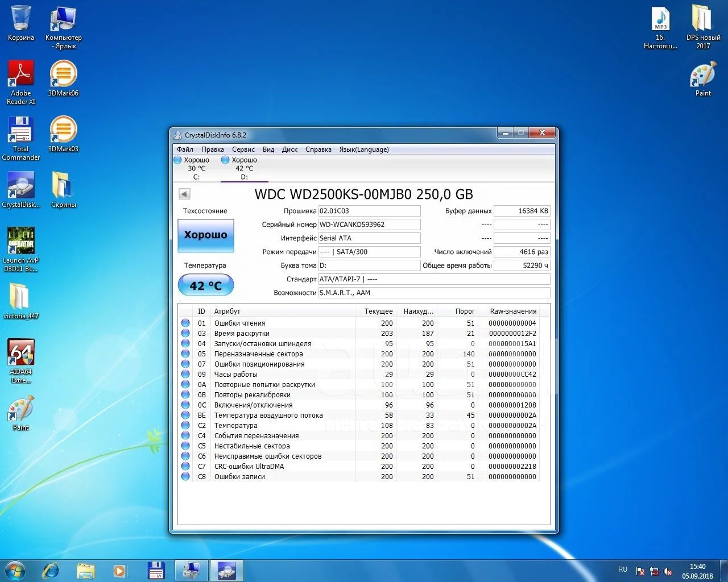Select the Температура воздушного потока row
This screenshot has height=582, width=728.
click(x=359, y=415)
